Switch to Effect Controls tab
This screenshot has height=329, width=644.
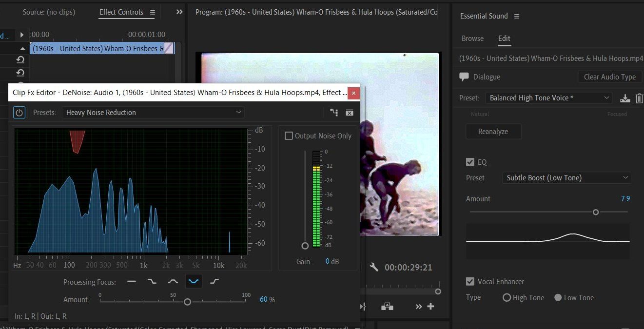tap(121, 12)
